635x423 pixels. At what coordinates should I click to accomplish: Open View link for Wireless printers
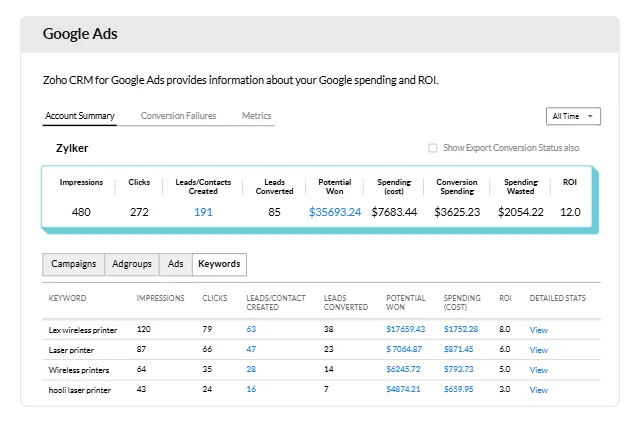[538, 370]
